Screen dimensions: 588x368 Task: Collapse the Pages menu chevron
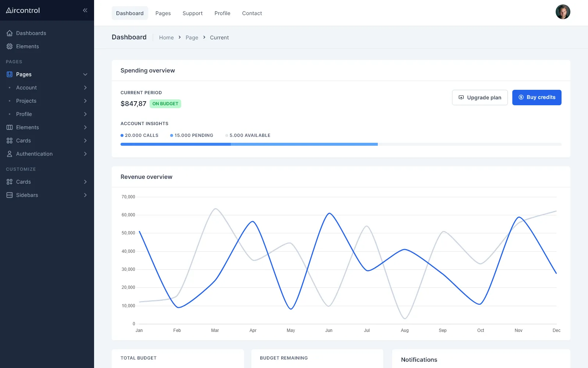click(85, 74)
